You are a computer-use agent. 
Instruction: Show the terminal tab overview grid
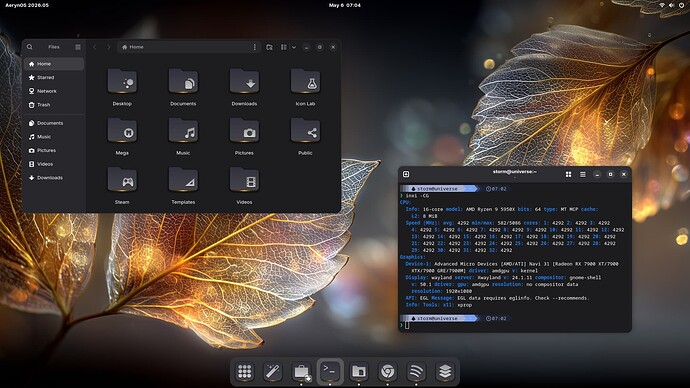(x=569, y=175)
